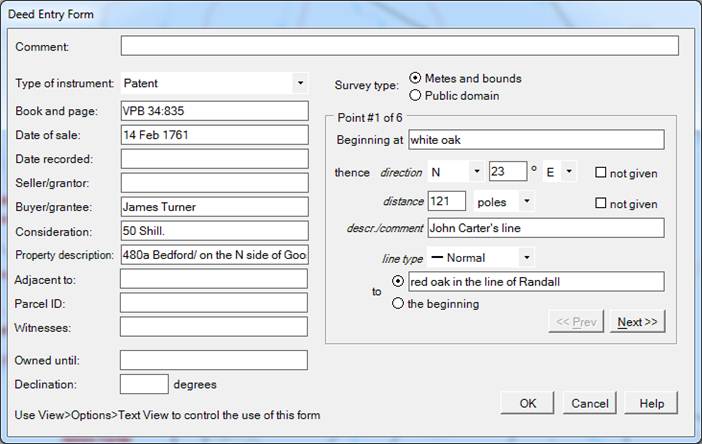This screenshot has width=702, height=444.
Task: Click into the Comment text field
Action: pos(399,46)
